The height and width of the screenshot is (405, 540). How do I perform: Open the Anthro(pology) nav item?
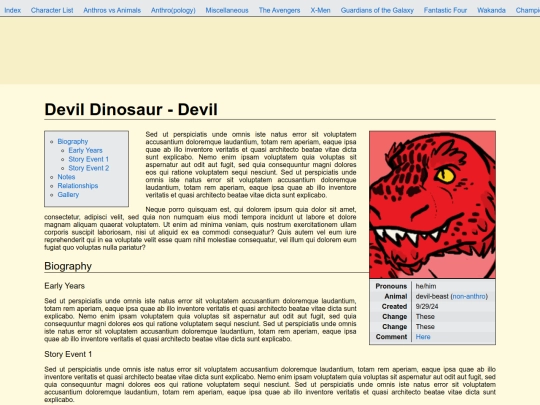(173, 10)
